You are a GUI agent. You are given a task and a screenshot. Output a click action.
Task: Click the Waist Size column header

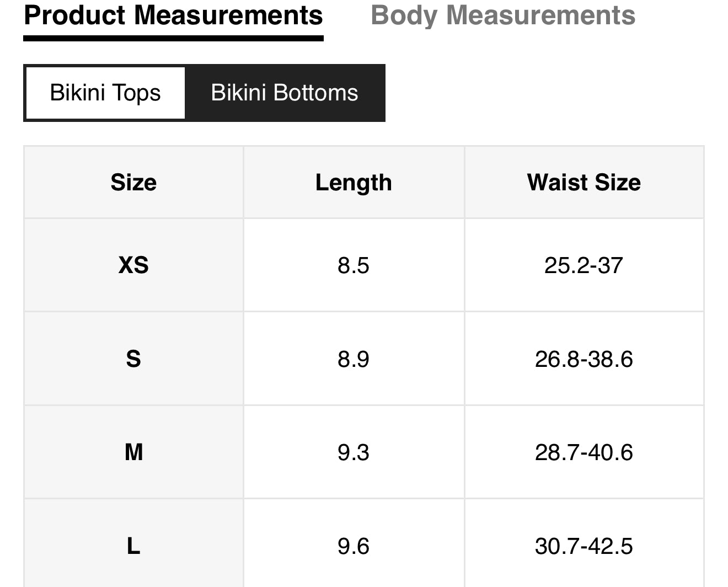584,183
